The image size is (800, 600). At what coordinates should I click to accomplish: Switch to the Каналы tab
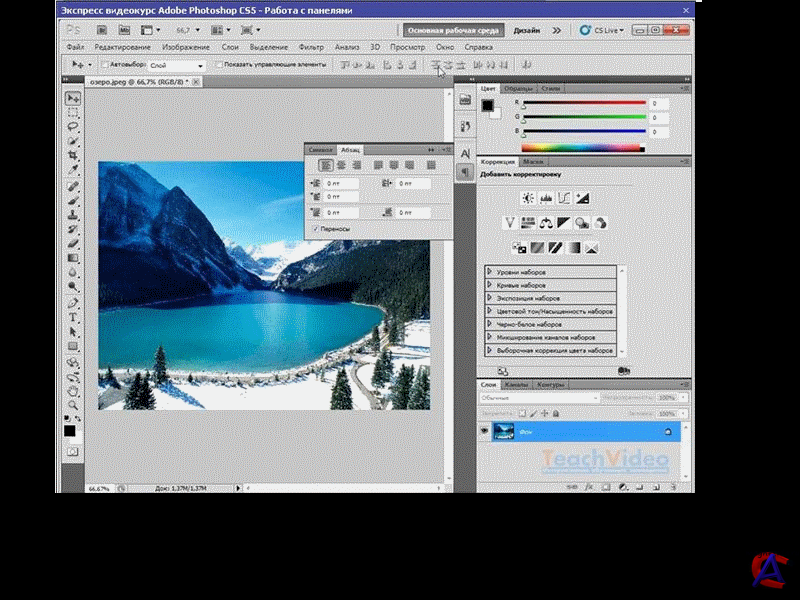tap(517, 384)
